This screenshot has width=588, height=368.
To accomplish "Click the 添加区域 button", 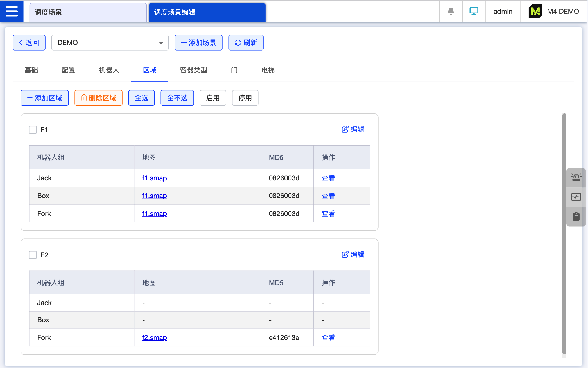I will coord(45,98).
